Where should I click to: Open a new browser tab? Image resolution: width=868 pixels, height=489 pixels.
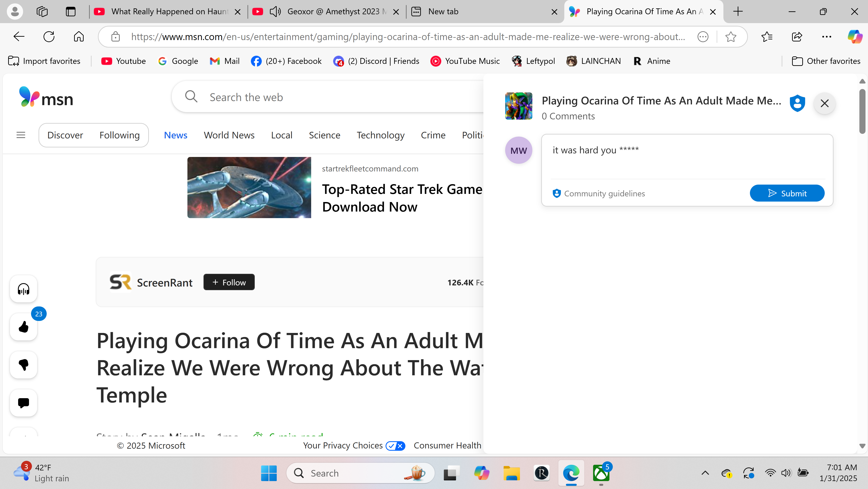pos(738,12)
